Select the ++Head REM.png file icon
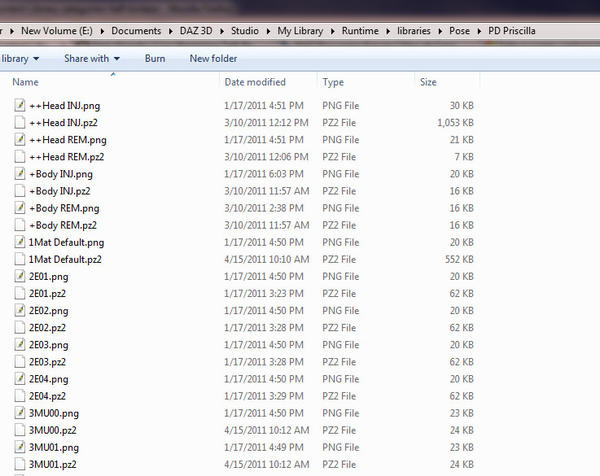600x476 pixels. point(20,140)
